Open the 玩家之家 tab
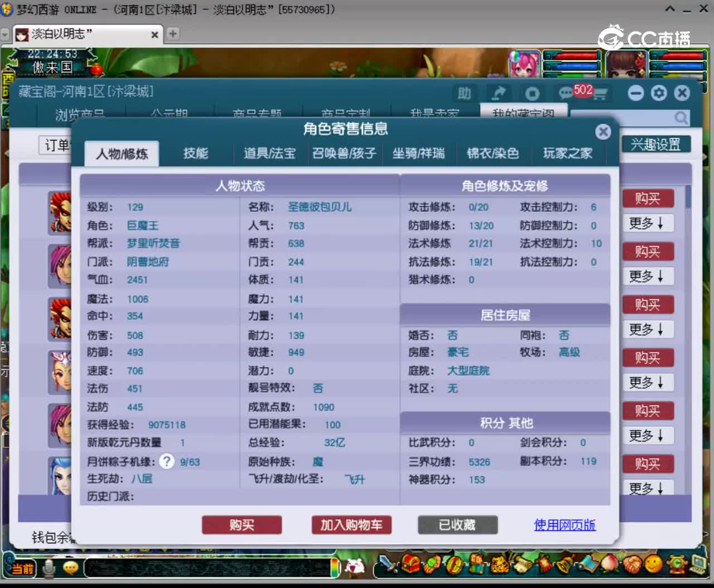The height and width of the screenshot is (588, 714). pyautogui.click(x=568, y=153)
